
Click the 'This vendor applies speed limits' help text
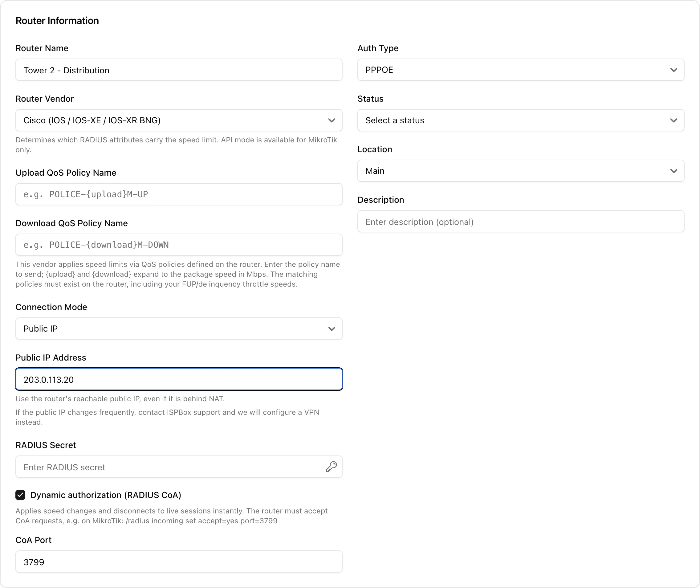point(178,274)
